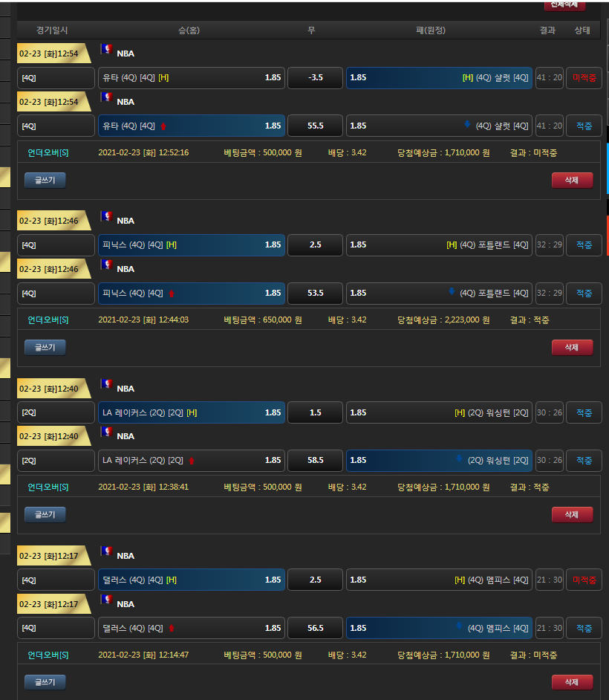Click the 12:40 date tag above LA 레이커스 handicap
This screenshot has width=609, height=700.
click(x=51, y=389)
